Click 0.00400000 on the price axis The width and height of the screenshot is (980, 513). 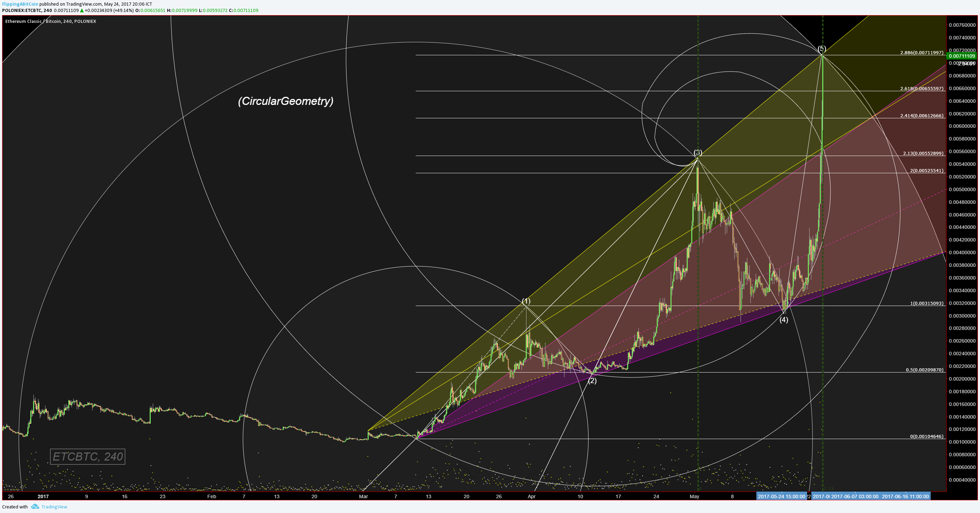click(962, 252)
